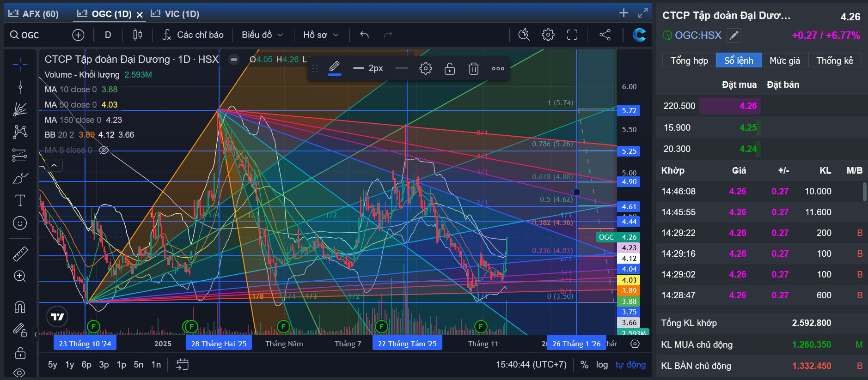Select the brush drawing tool
The image size is (868, 380).
[x=20, y=178]
